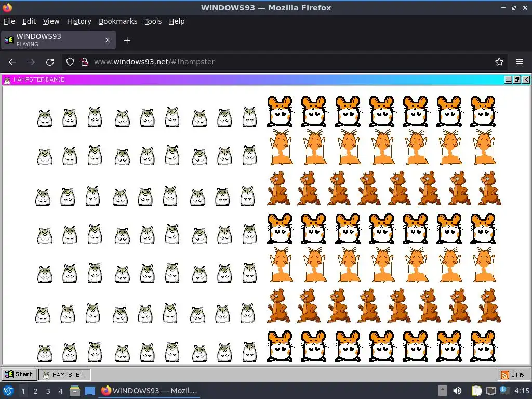Screen dimensions: 532x399
Task: Close the WINDOWS93 tab
Action: tap(107, 40)
